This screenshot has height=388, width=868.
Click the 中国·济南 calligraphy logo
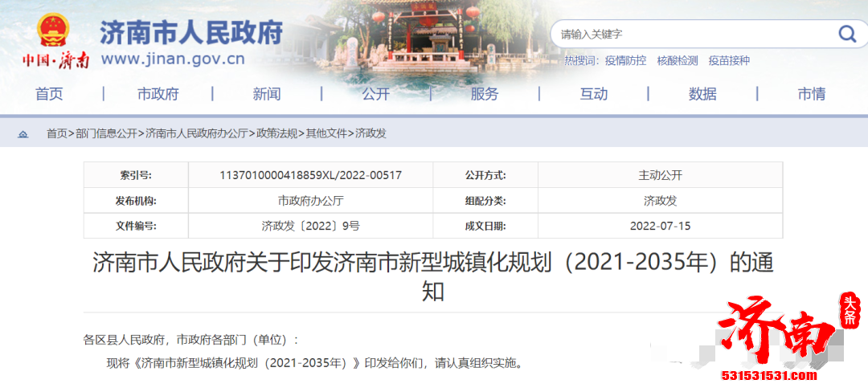click(x=55, y=59)
